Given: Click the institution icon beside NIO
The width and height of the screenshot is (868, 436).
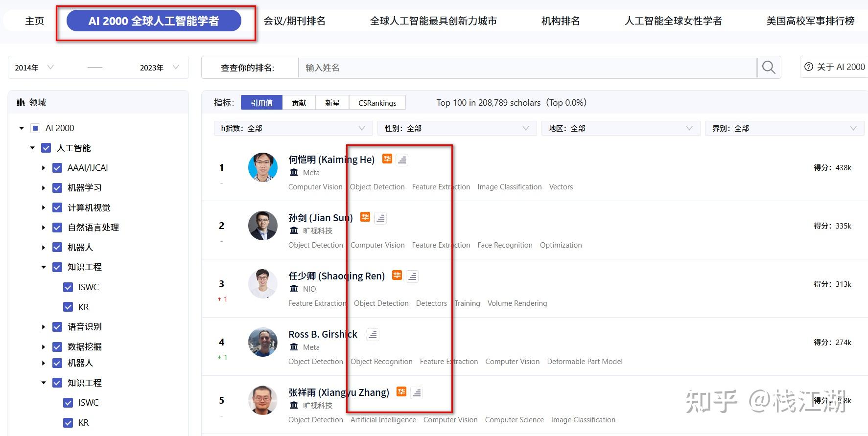Looking at the screenshot, I should [x=294, y=289].
